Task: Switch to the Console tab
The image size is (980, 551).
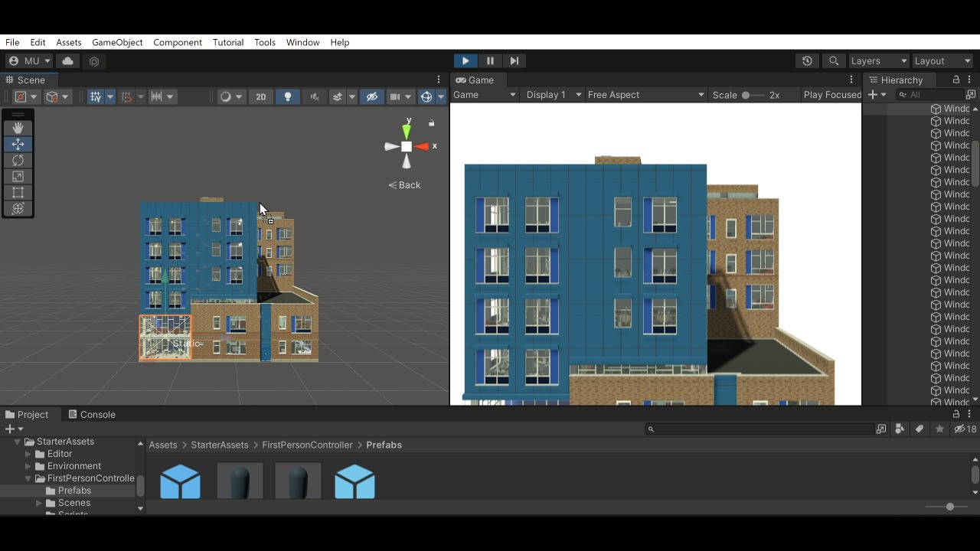Action: tap(92, 415)
